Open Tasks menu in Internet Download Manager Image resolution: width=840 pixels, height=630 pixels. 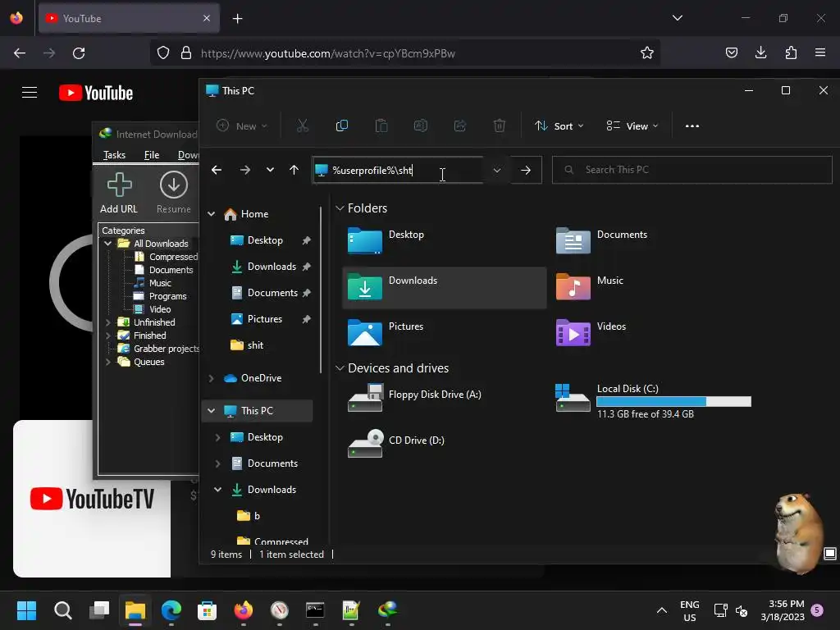114,155
